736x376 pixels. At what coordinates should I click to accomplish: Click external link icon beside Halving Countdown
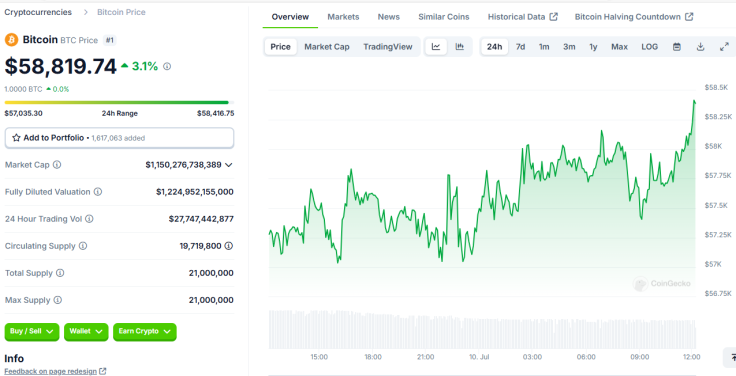pos(689,17)
